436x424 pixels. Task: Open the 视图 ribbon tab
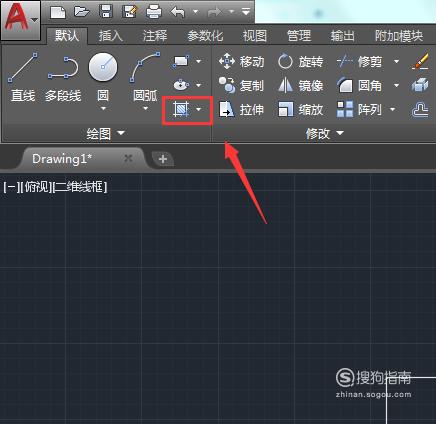click(x=254, y=36)
